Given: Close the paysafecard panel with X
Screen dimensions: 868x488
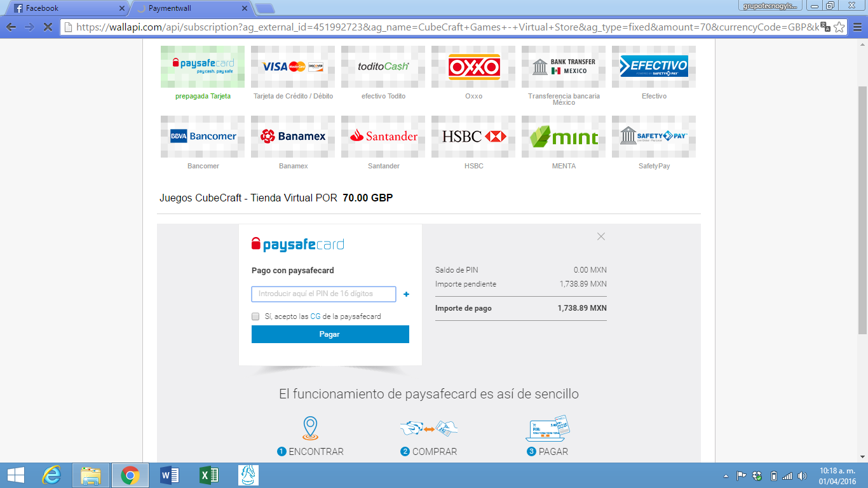Looking at the screenshot, I should coord(601,236).
